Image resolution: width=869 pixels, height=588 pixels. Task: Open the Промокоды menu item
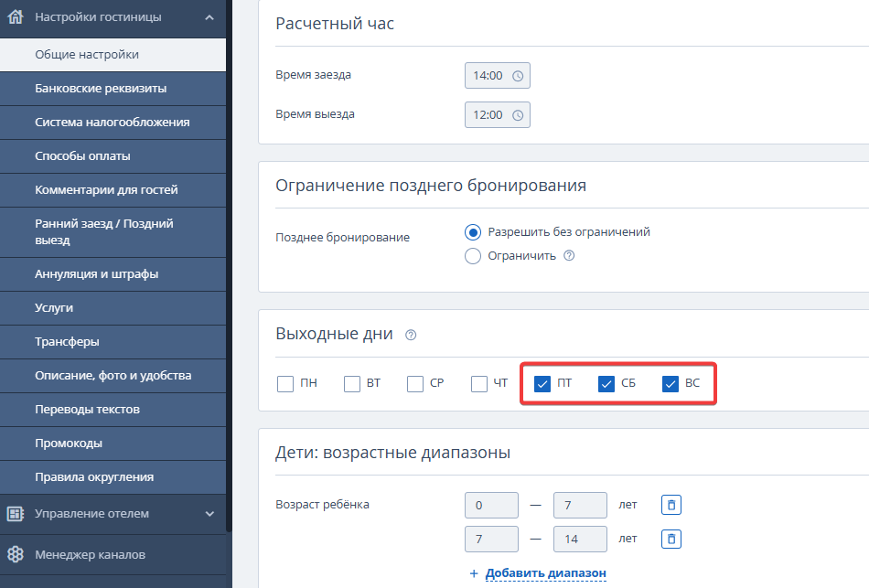(x=69, y=444)
